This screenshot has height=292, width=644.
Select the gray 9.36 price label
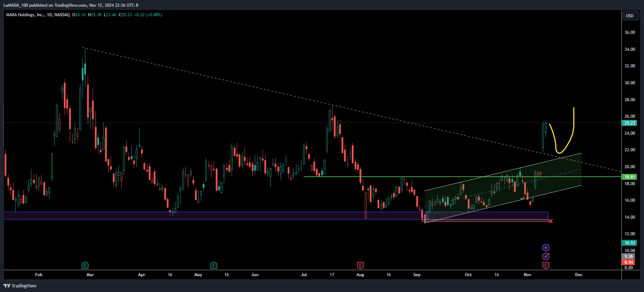point(628,256)
